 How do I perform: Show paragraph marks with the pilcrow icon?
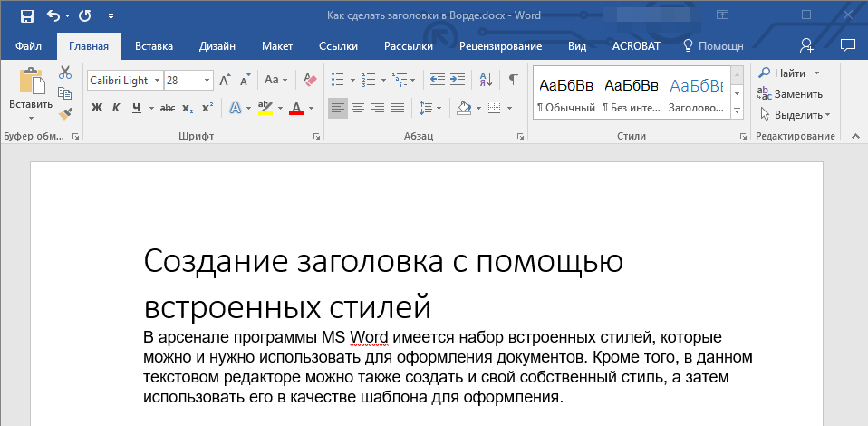(513, 80)
